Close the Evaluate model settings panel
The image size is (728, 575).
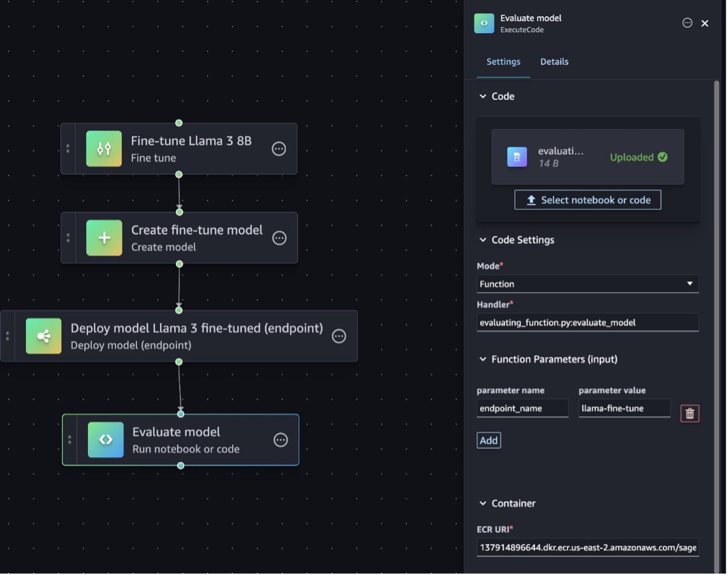click(705, 23)
